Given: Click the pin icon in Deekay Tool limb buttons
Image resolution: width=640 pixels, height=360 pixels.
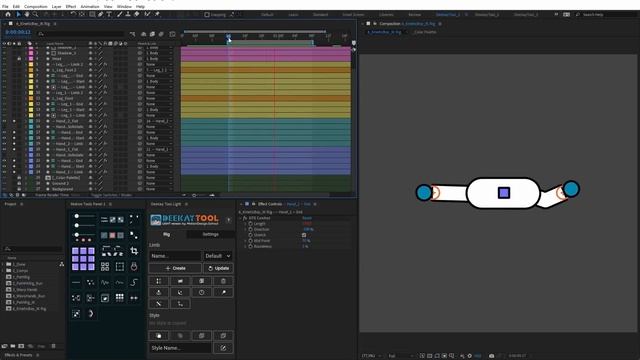Looking at the screenshot, I should pyautogui.click(x=223, y=292).
